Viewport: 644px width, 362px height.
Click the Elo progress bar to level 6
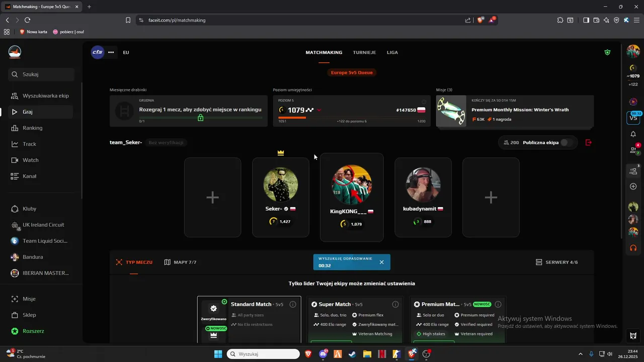352,118
